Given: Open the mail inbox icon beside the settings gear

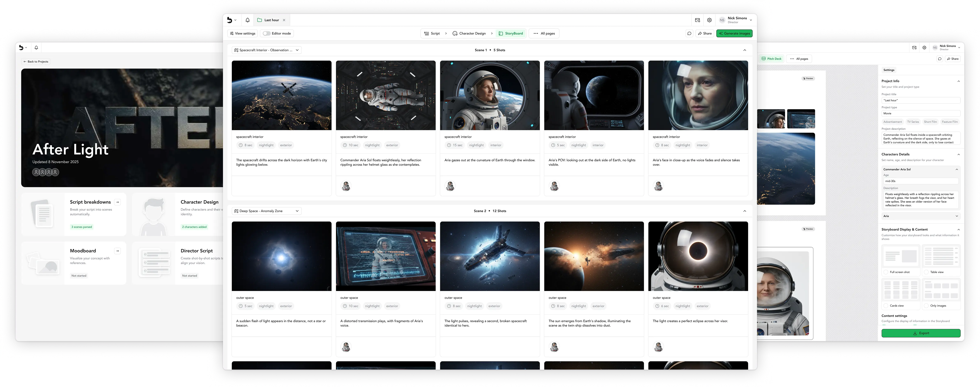Looking at the screenshot, I should click(x=697, y=20).
